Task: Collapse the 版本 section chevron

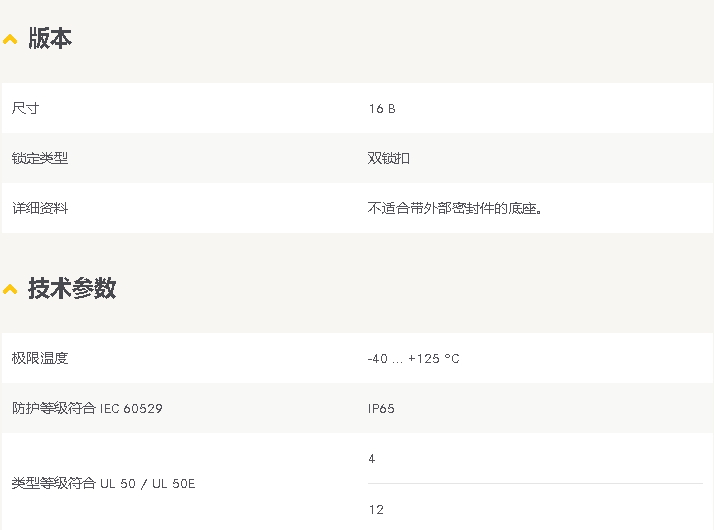Action: pos(10,40)
